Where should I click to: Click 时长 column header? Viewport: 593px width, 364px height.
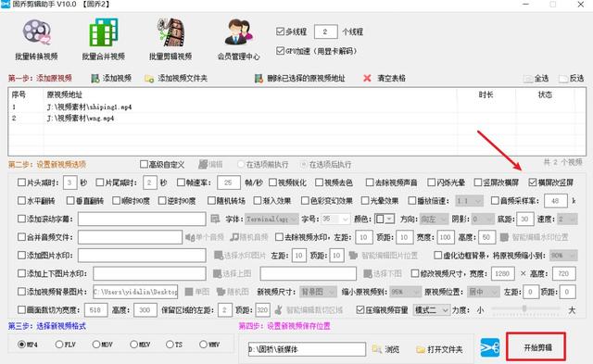point(486,94)
